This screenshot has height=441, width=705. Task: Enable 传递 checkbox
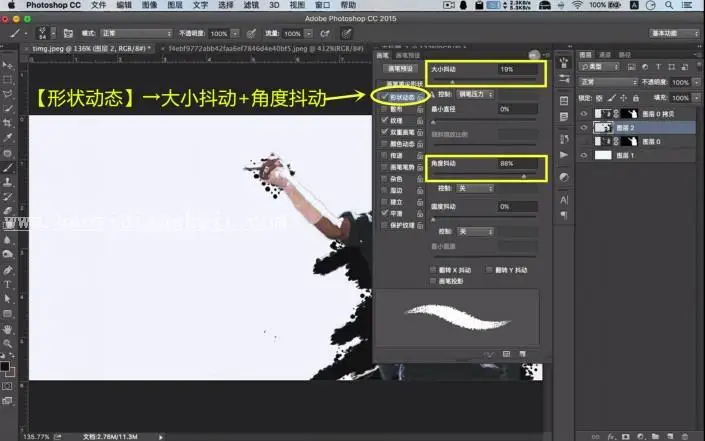click(x=384, y=156)
